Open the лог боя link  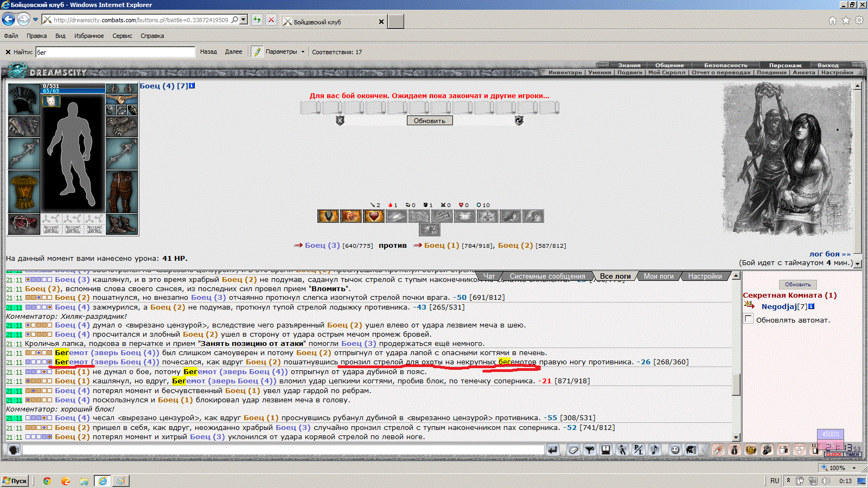point(829,254)
